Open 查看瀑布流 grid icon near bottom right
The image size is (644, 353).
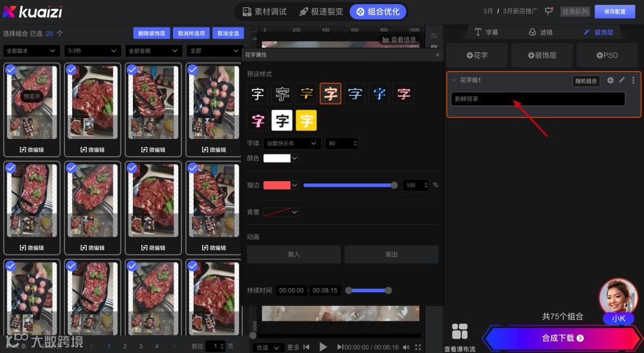[460, 331]
